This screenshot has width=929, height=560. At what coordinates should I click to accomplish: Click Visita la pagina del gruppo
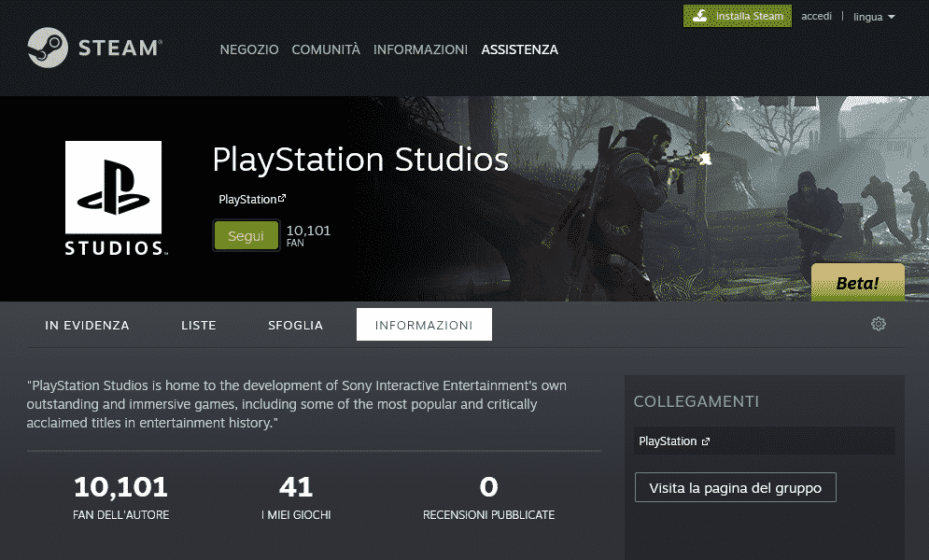point(735,487)
